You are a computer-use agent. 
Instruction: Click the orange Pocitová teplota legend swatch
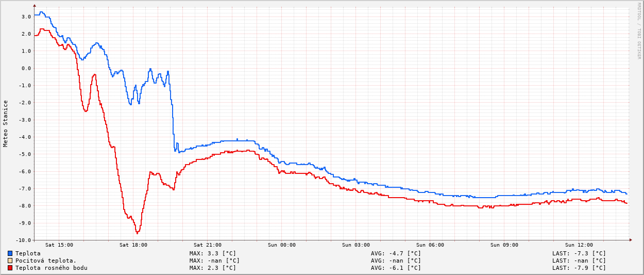coord(10,261)
